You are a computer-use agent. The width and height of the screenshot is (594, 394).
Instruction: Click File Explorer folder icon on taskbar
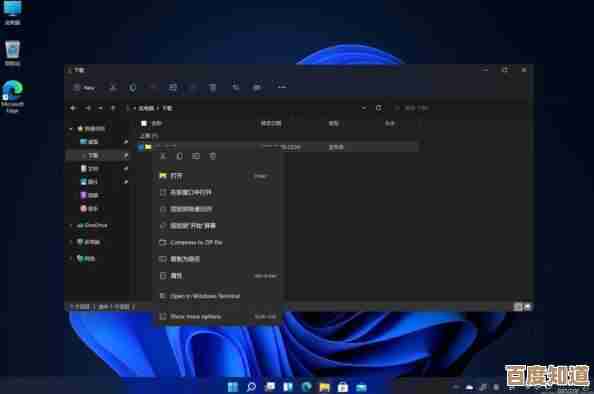(x=325, y=387)
